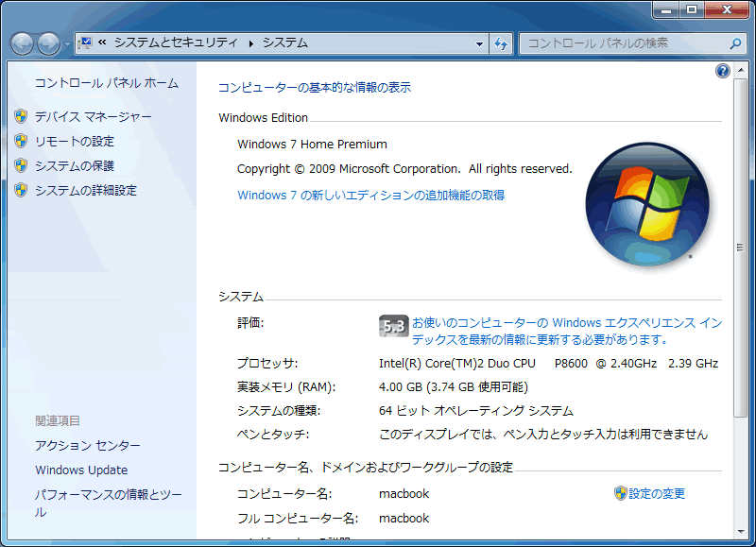Open パフォーマンスの情報とツール link

coord(109,503)
